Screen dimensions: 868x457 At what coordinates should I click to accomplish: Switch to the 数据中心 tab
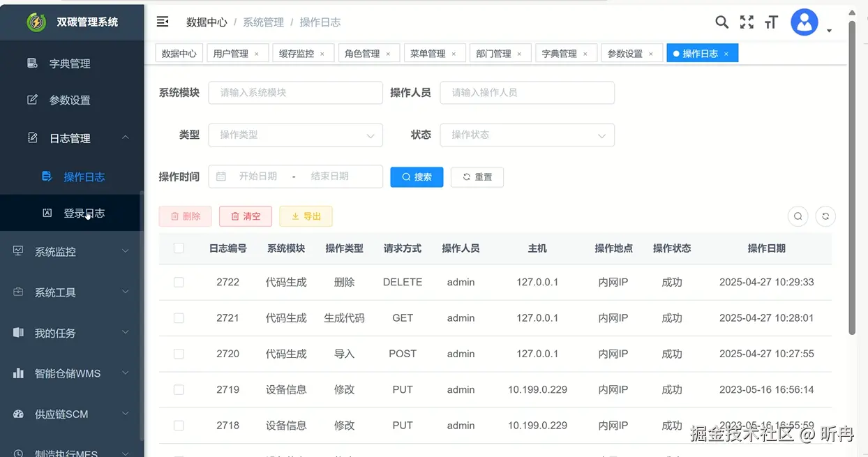click(179, 54)
